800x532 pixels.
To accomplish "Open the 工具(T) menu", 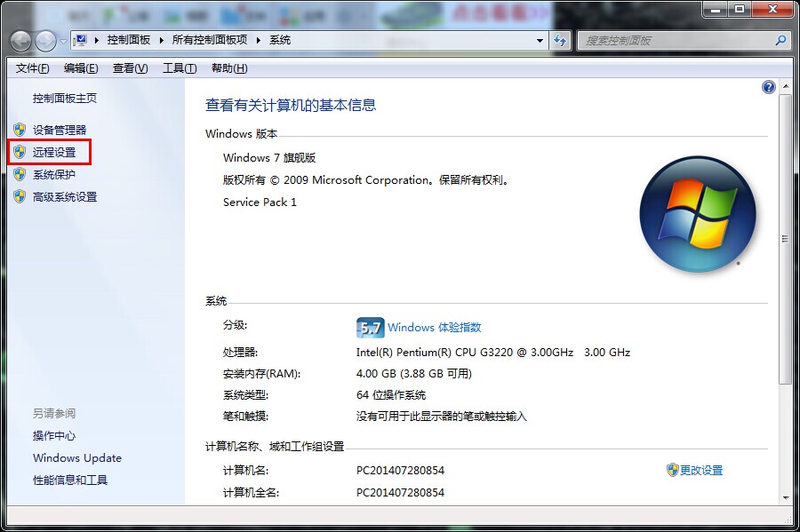I will pos(179,68).
